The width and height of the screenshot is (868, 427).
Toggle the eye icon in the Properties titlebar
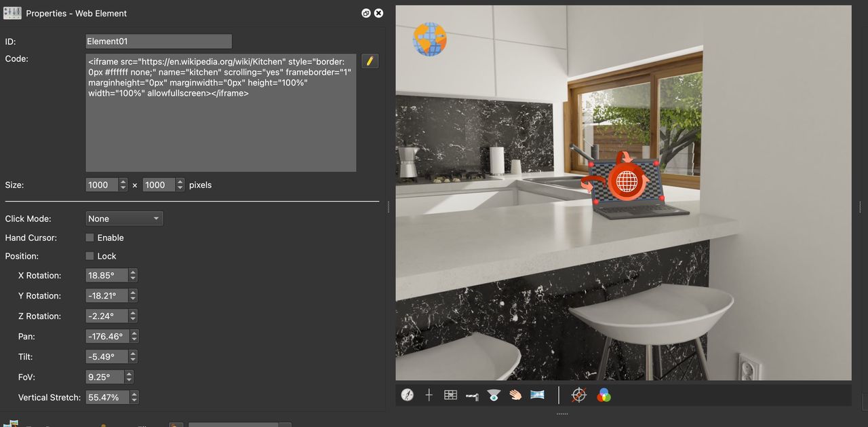(366, 12)
